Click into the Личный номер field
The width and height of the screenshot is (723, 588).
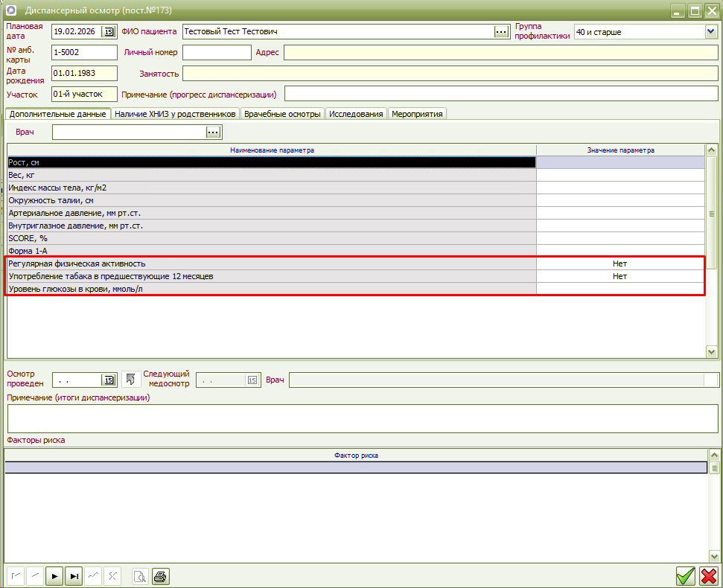217,52
